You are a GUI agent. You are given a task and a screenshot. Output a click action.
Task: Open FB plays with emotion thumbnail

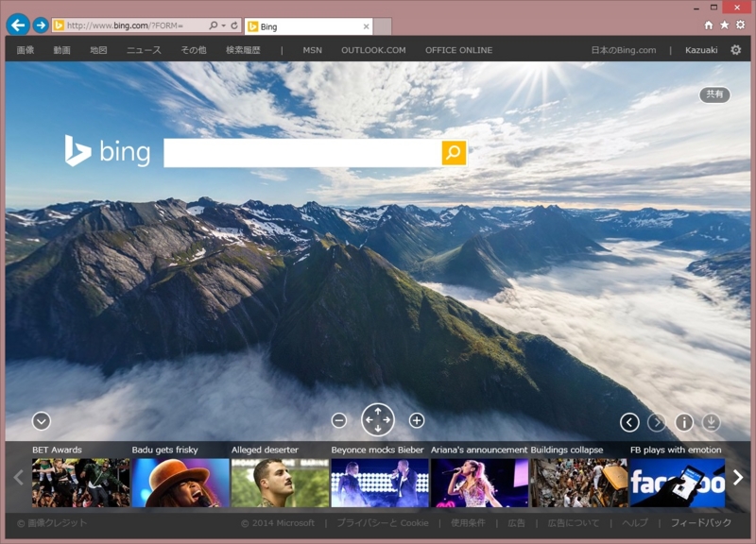pos(678,483)
